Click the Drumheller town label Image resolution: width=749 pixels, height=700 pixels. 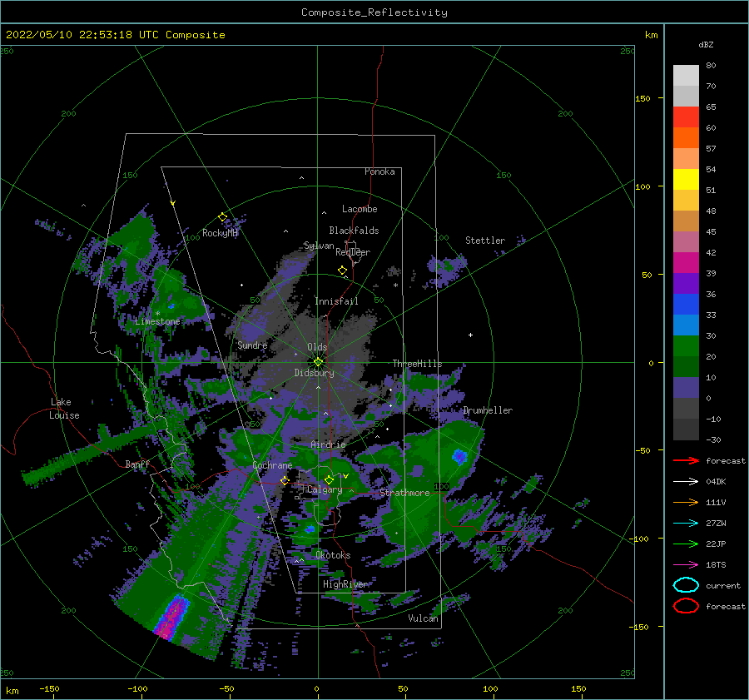coord(488,410)
